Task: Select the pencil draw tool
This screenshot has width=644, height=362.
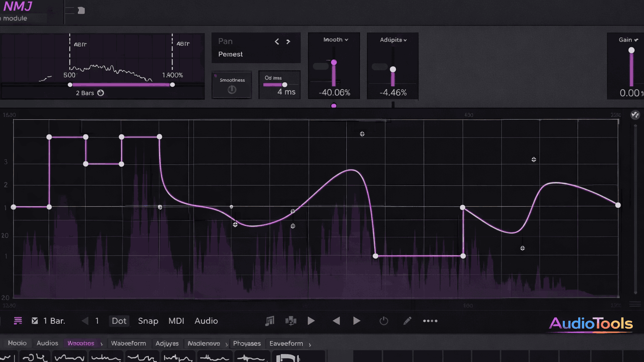Action: pyautogui.click(x=407, y=321)
